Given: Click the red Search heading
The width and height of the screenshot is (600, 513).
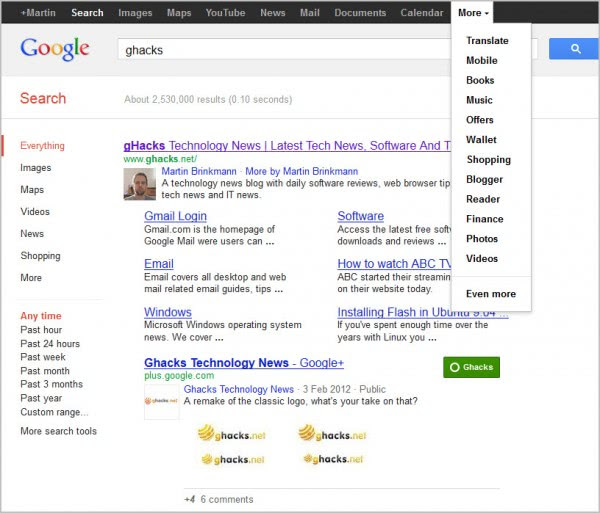Looking at the screenshot, I should pos(43,98).
